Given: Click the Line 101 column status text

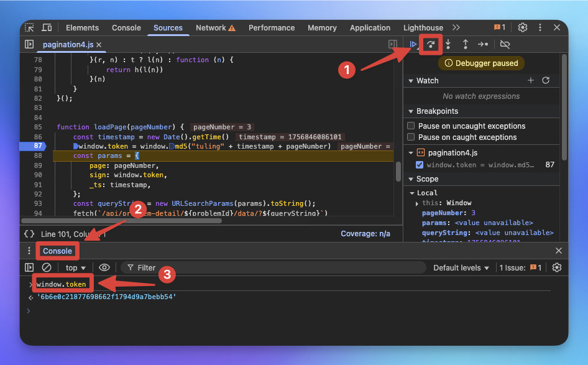Looking at the screenshot, I should click(73, 234).
